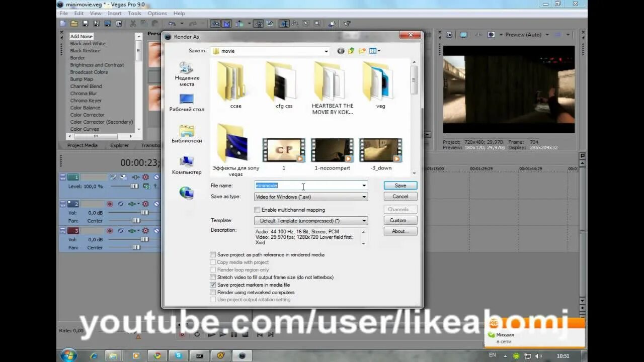Image resolution: width=644 pixels, height=362 pixels.
Task: Open the Save in folder dropdown
Action: (x=326, y=51)
